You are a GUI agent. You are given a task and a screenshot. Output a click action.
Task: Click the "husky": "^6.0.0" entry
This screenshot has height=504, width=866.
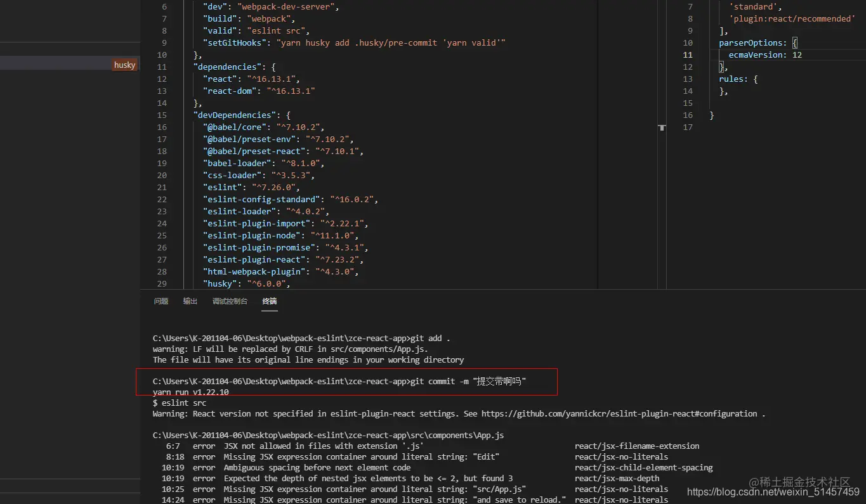[x=247, y=284]
